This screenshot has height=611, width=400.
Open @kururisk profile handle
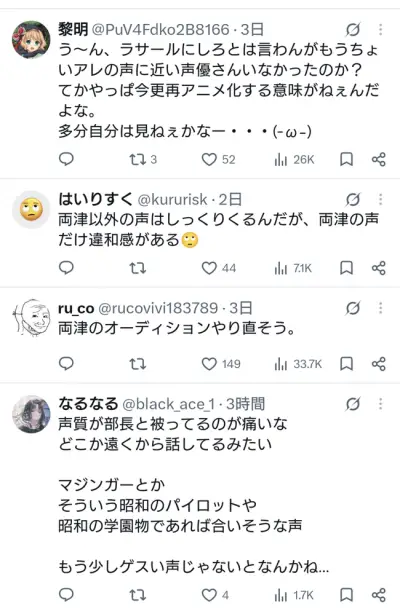tap(172, 200)
